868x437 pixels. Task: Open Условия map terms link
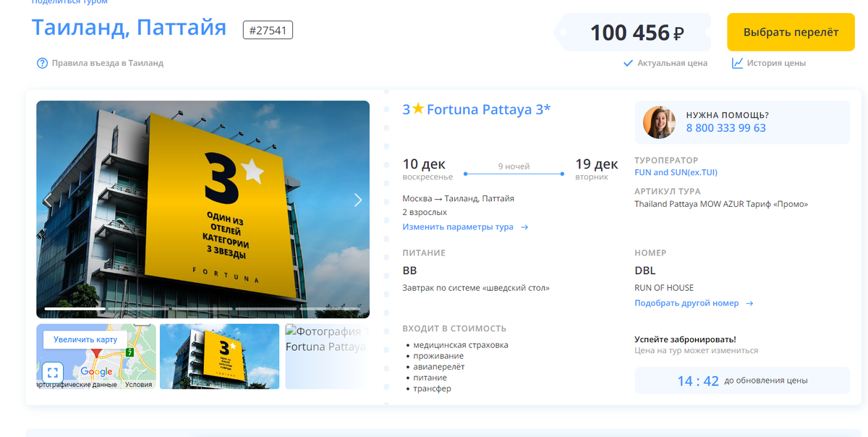[138, 385]
